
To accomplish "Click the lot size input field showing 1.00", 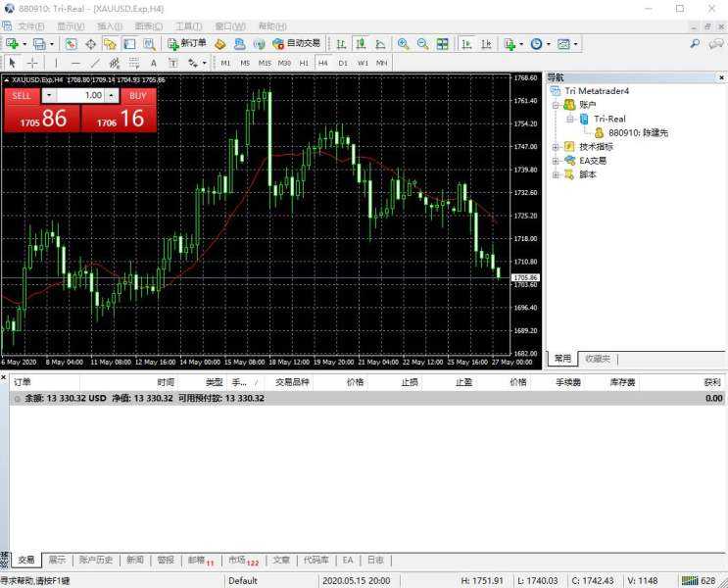I will point(80,95).
